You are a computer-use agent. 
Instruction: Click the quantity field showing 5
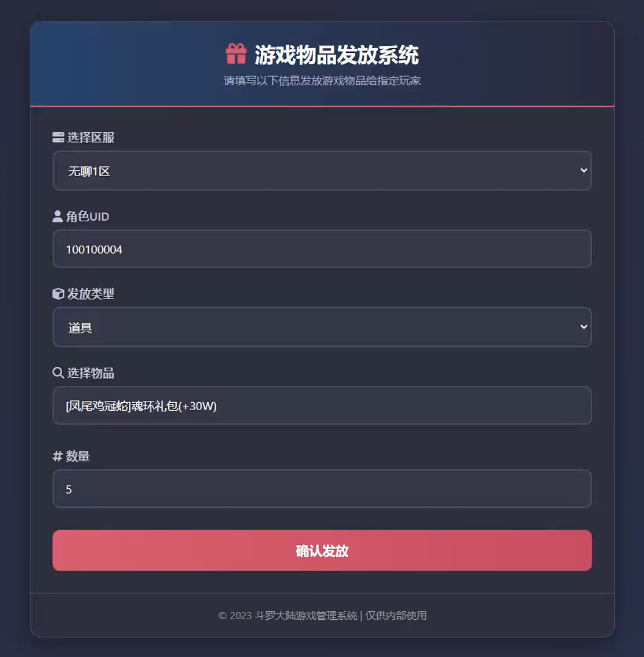point(322,489)
